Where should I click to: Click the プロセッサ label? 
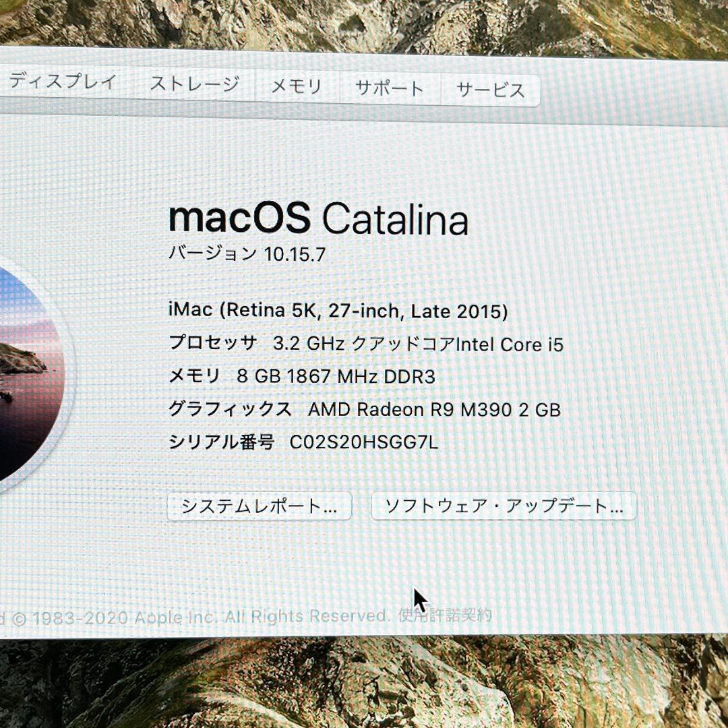pyautogui.click(x=212, y=343)
